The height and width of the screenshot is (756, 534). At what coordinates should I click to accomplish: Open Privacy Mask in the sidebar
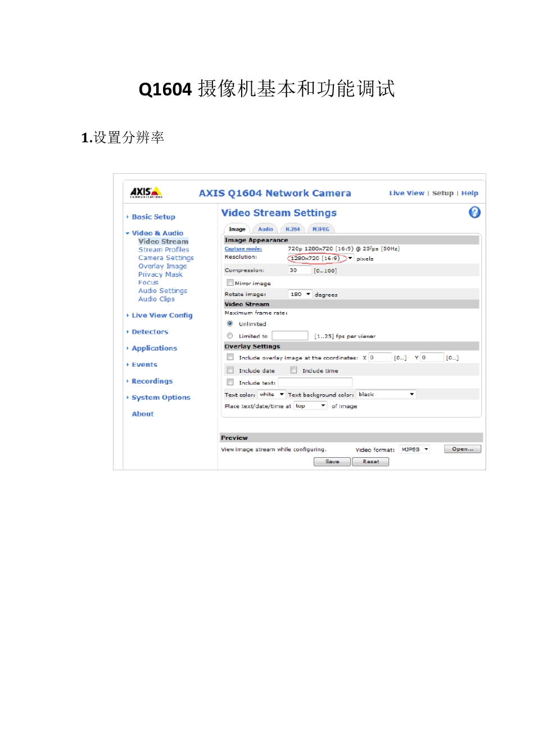pos(160,274)
